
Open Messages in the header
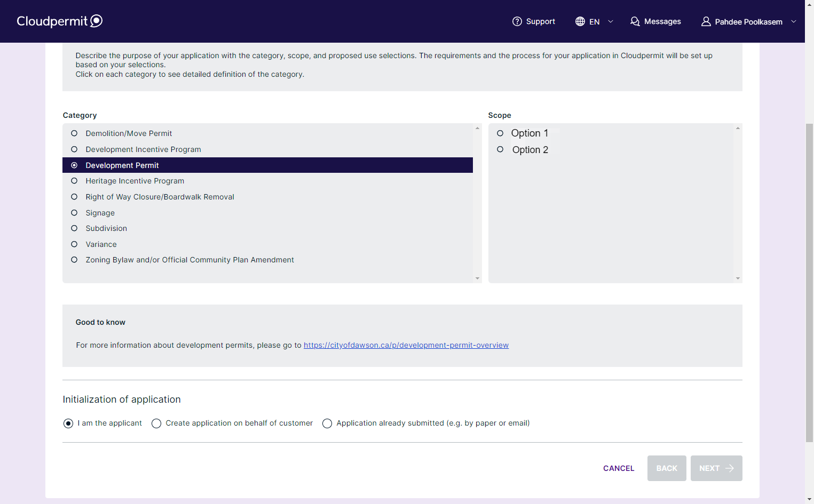655,21
